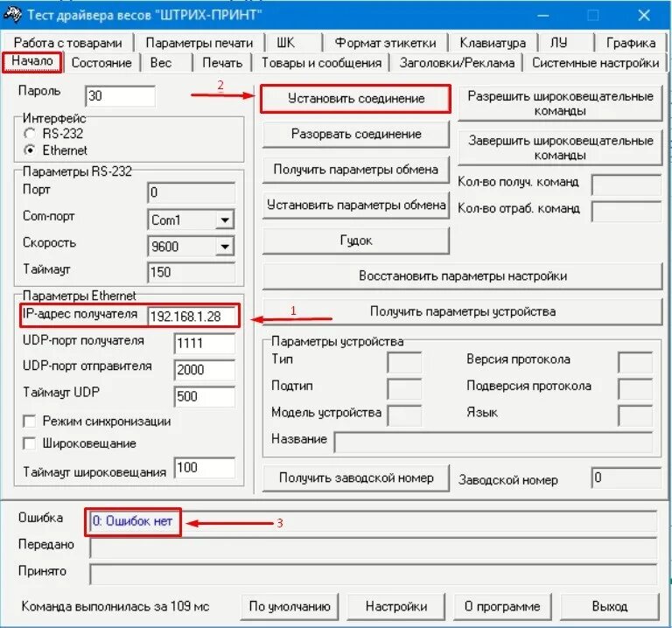Switch to the Заголовки/Реклама tab

click(x=457, y=63)
